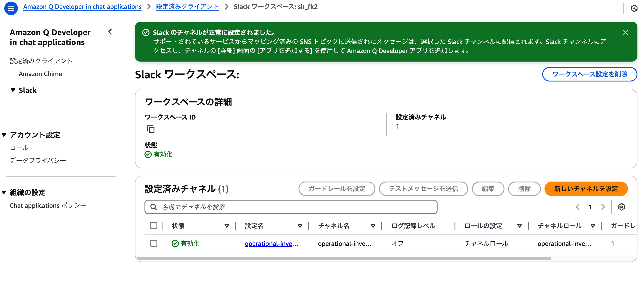Collapse the Slack tree section
The image size is (644, 292).
coord(13,90)
